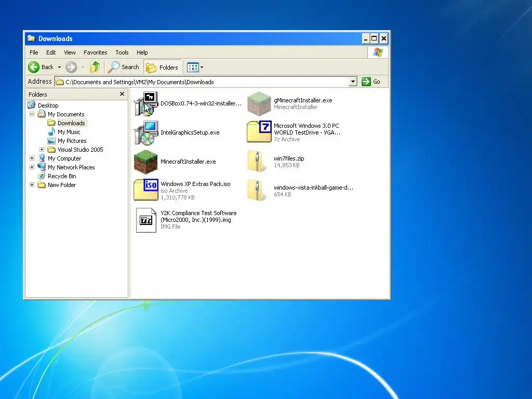Image resolution: width=532 pixels, height=399 pixels.
Task: Open the Edit menu
Action: coord(51,52)
